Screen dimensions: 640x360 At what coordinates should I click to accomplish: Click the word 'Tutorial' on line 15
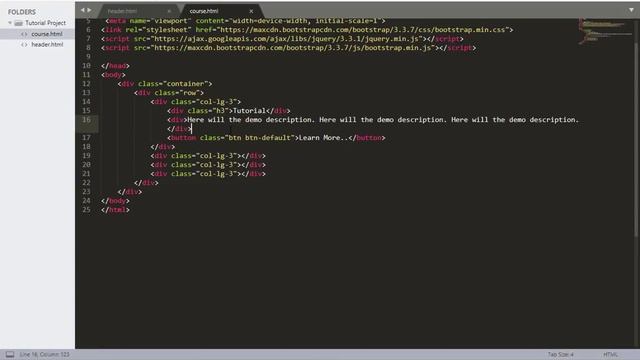(x=249, y=111)
